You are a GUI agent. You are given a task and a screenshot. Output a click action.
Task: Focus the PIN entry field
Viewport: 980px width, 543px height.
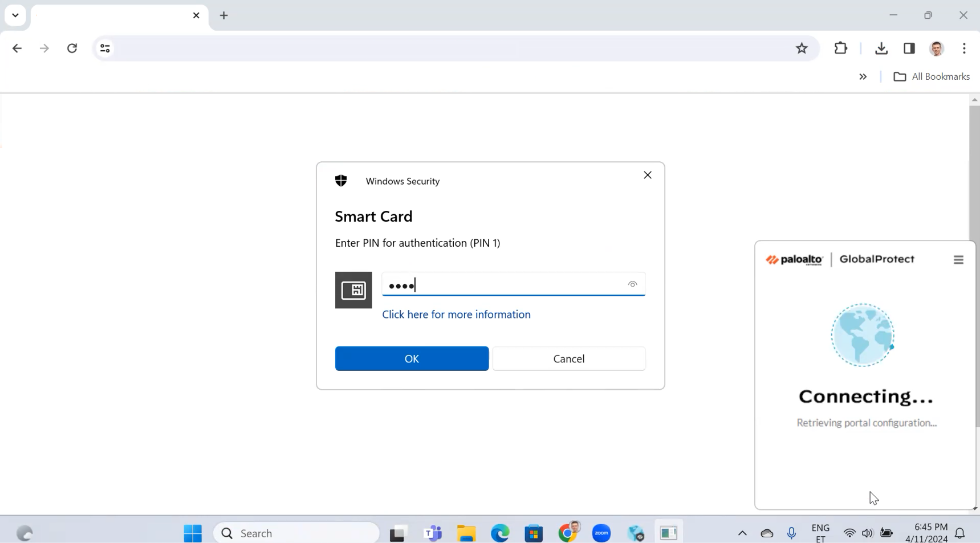[x=502, y=285]
